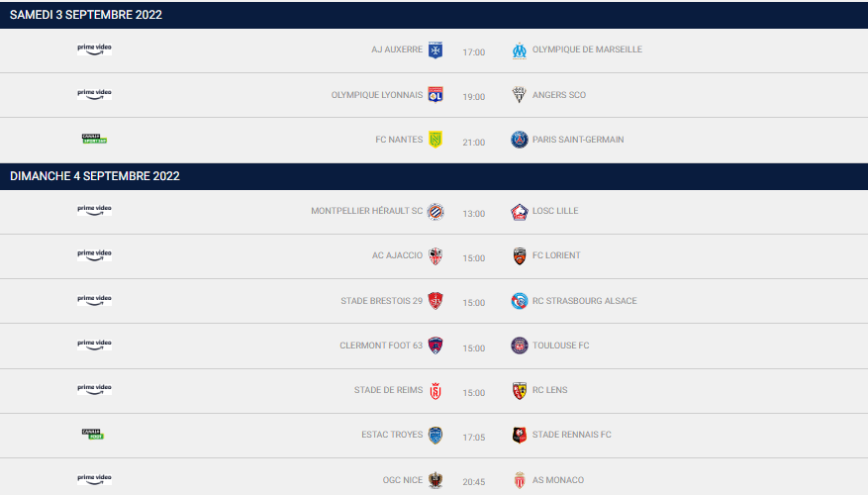The image size is (868, 495).
Task: Open the Canal+ Sport 360 broadcaster logo for Nantes match
Action: (94, 139)
